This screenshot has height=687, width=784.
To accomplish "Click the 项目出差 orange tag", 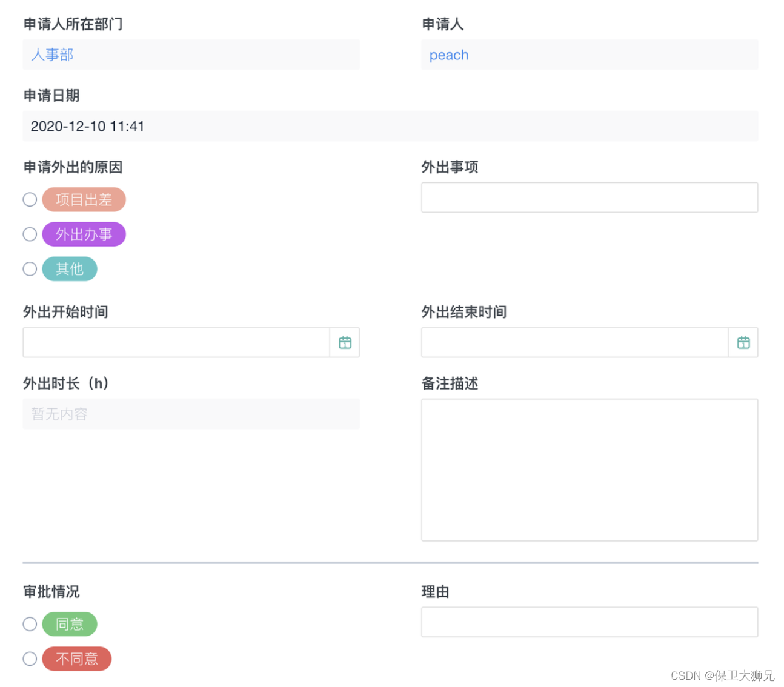I will 84,199.
